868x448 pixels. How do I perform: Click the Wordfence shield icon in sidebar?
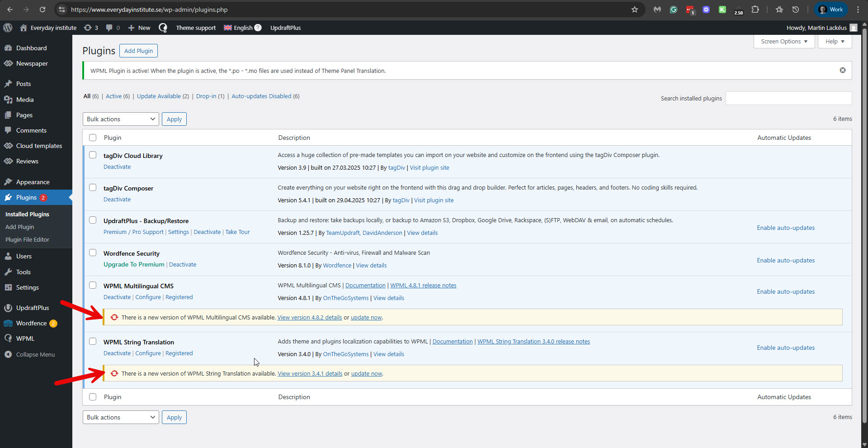8,323
